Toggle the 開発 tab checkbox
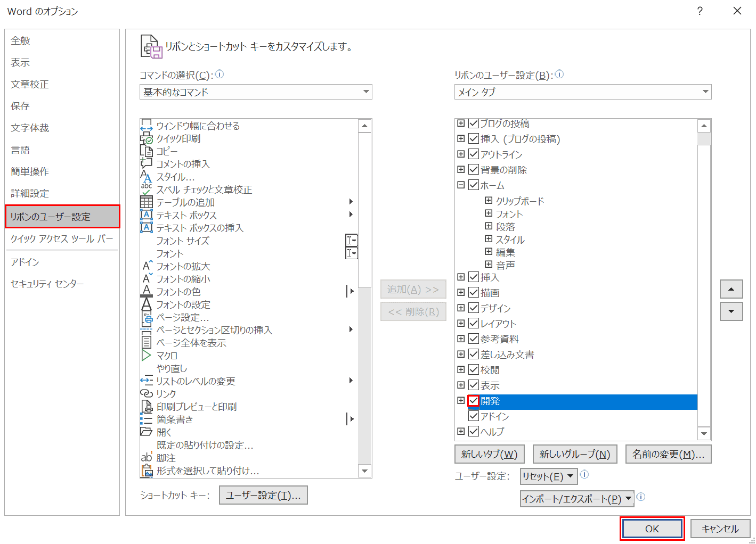Viewport: 756px width, 544px height. 473,401
